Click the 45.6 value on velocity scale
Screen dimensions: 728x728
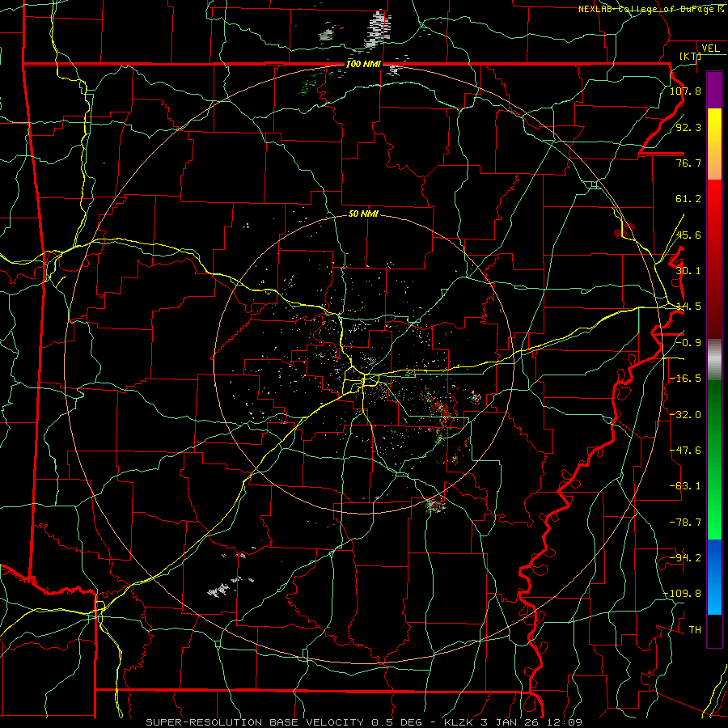[x=688, y=235]
